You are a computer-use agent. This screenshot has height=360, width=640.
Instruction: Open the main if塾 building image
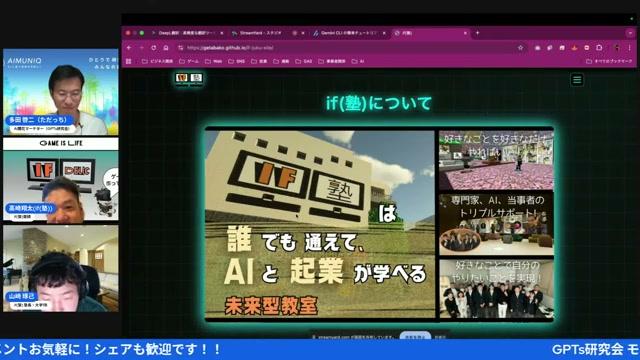pyautogui.click(x=320, y=224)
